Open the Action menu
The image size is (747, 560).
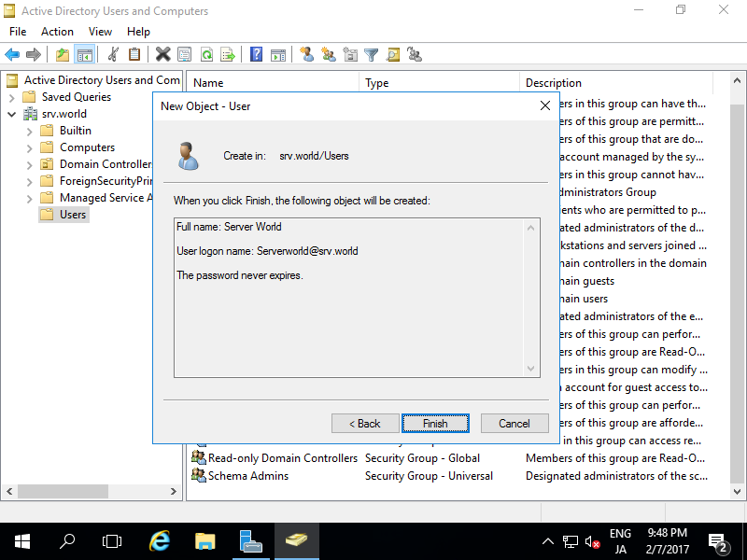[57, 32]
